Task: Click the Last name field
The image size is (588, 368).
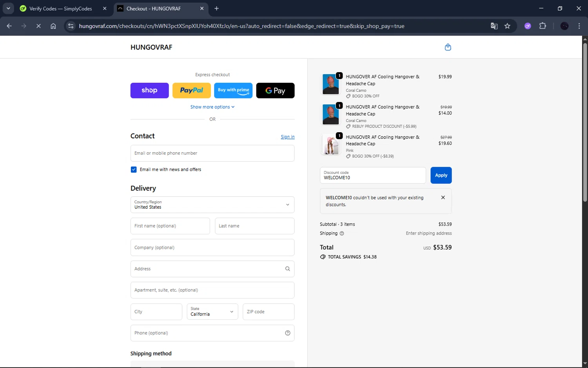Action: point(255,226)
